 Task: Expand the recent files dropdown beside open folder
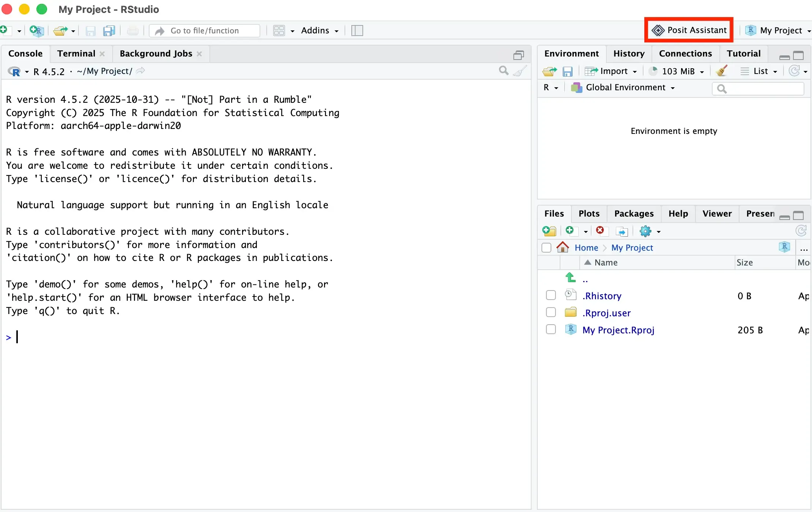pyautogui.click(x=73, y=31)
